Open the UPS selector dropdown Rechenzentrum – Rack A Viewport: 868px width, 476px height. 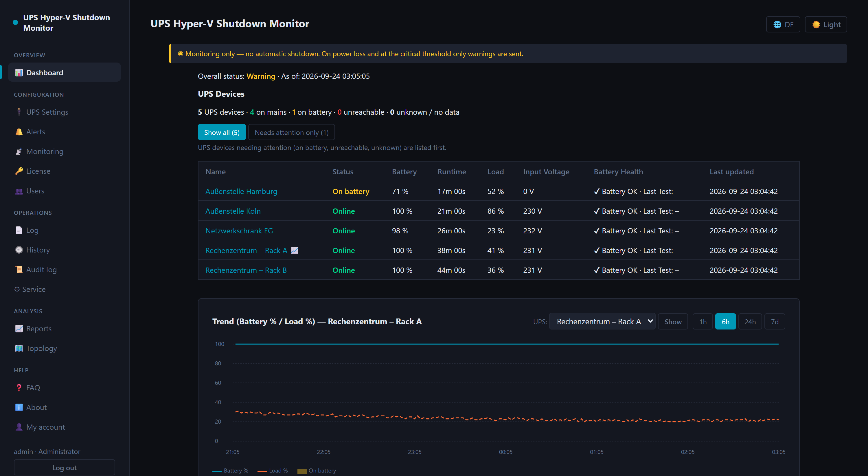[x=602, y=322]
